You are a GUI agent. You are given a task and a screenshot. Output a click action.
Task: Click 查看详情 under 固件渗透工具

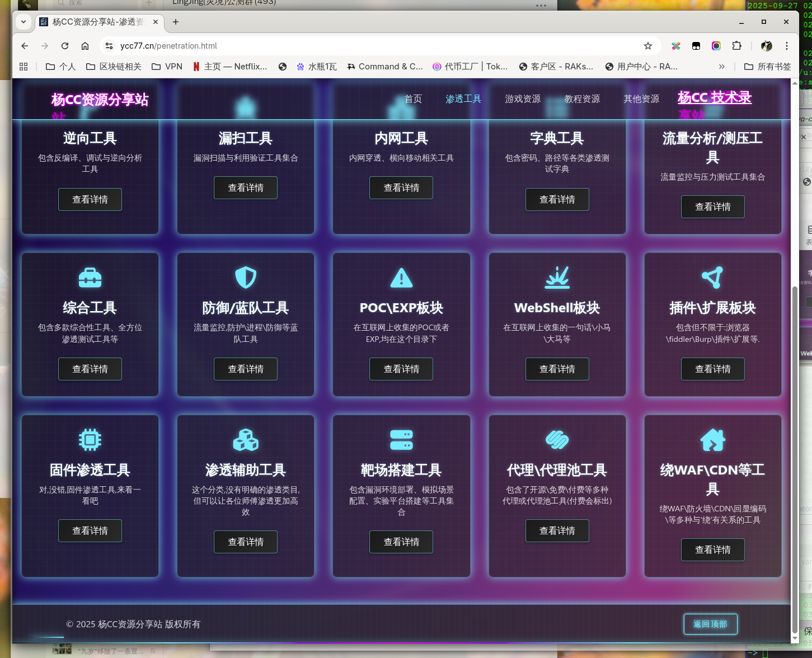pyautogui.click(x=90, y=531)
